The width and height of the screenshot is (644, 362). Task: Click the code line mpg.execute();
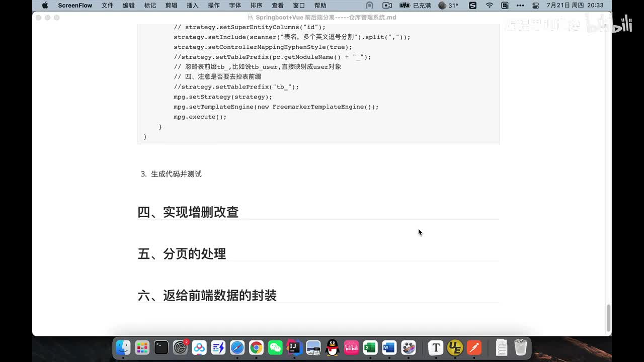tap(200, 117)
